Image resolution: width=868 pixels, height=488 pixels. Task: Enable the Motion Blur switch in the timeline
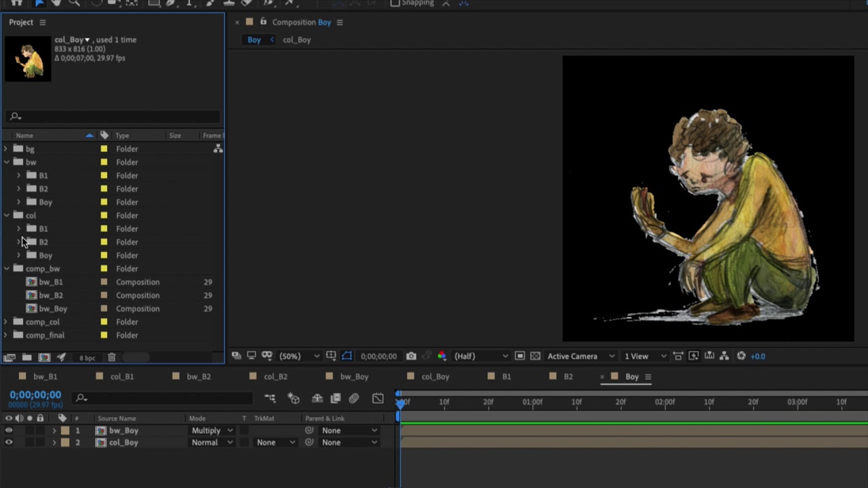[x=354, y=399]
